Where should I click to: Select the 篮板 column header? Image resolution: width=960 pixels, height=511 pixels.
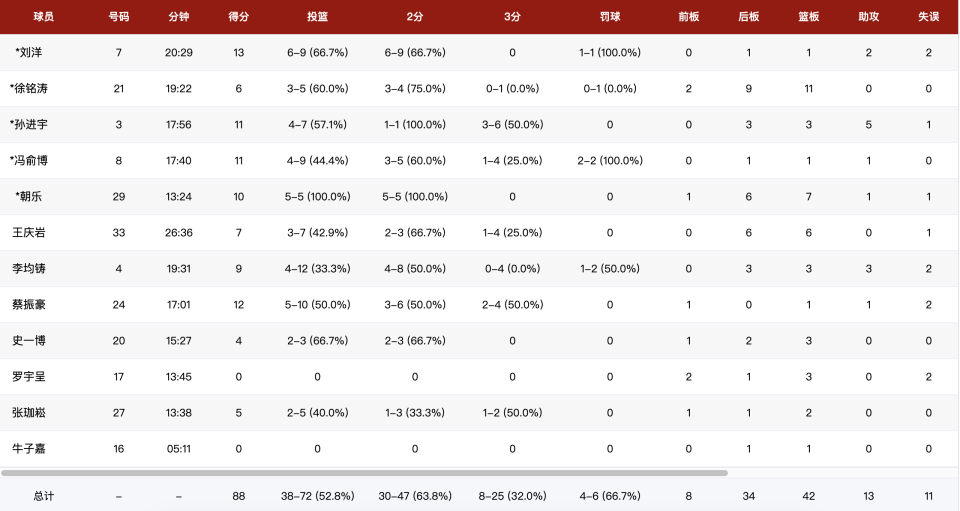pyautogui.click(x=809, y=17)
